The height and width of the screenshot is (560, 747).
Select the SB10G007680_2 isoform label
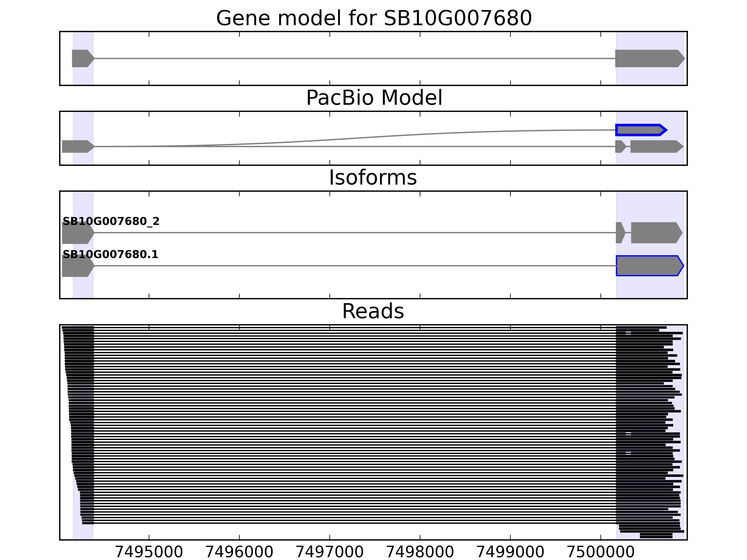point(111,221)
